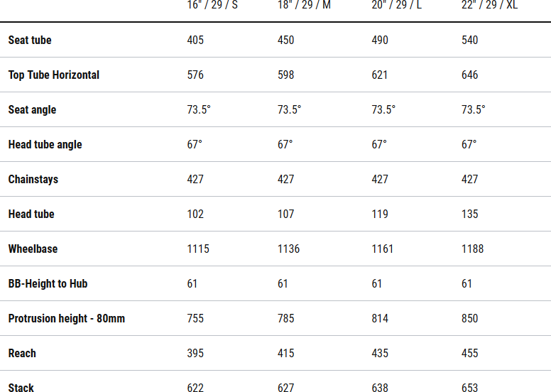Click the 20" / 29 / L size header
The image size is (551, 392).
[396, 6]
